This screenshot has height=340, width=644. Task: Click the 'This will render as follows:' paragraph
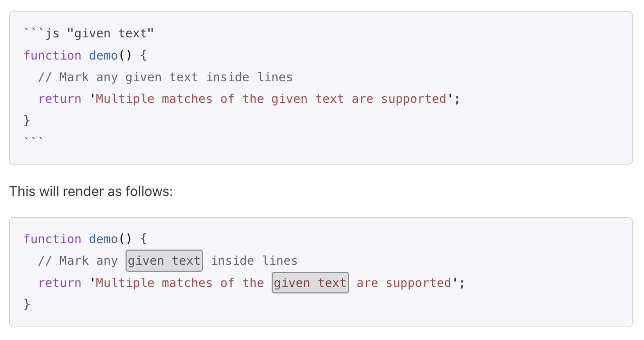(x=91, y=191)
